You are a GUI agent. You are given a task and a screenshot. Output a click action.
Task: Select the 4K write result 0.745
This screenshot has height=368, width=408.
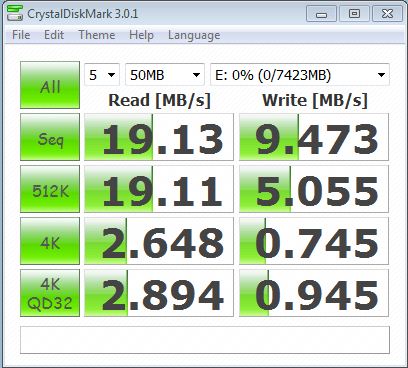314,241
